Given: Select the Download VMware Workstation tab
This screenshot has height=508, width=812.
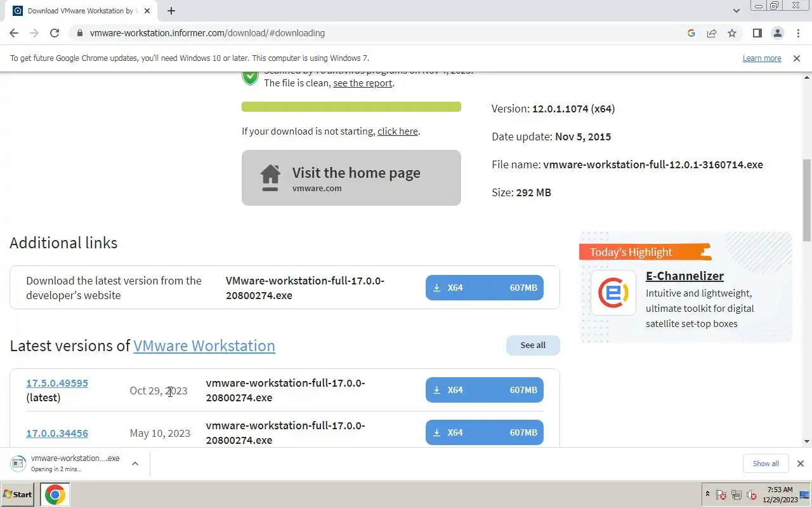Looking at the screenshot, I should [81, 11].
